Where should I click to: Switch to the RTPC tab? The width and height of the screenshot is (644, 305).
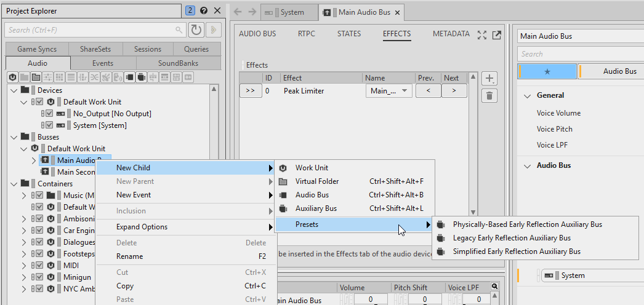[x=306, y=34]
